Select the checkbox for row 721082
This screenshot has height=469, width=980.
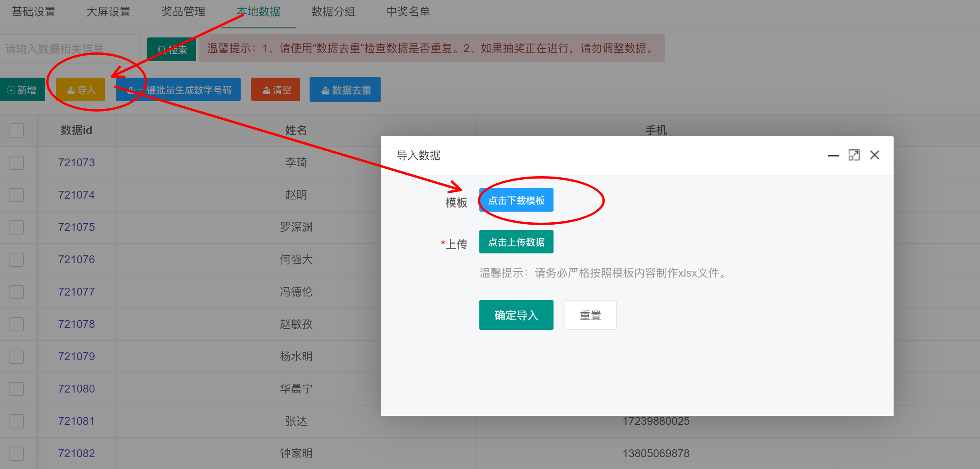[x=17, y=454]
